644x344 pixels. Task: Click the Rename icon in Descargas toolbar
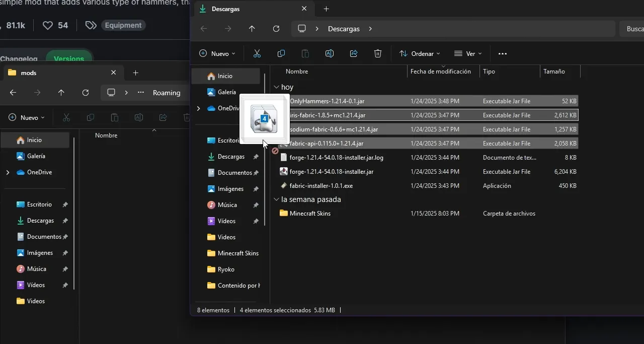coord(330,53)
